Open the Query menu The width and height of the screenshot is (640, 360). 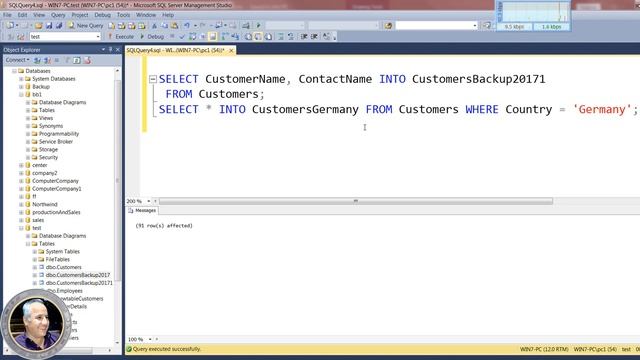58,15
